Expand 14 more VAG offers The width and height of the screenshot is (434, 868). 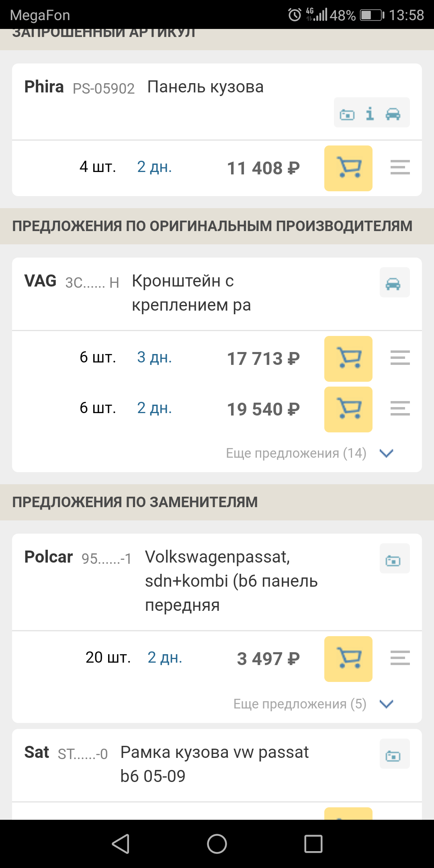click(296, 453)
